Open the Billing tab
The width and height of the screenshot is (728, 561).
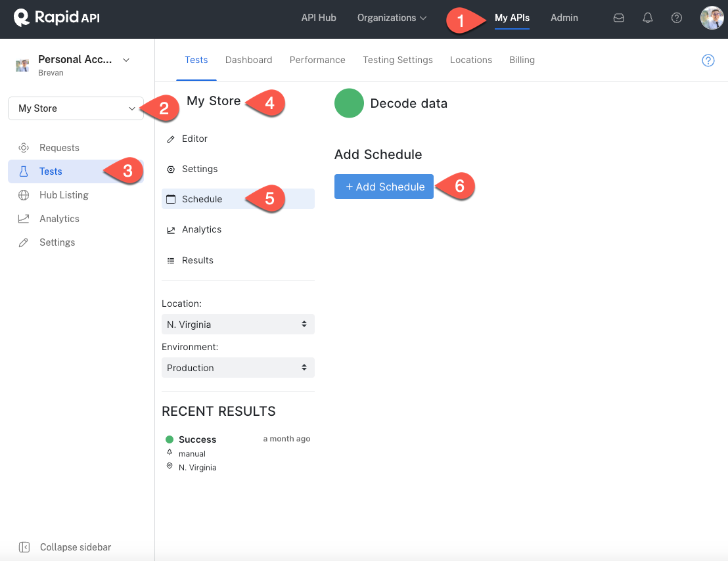[x=522, y=60]
